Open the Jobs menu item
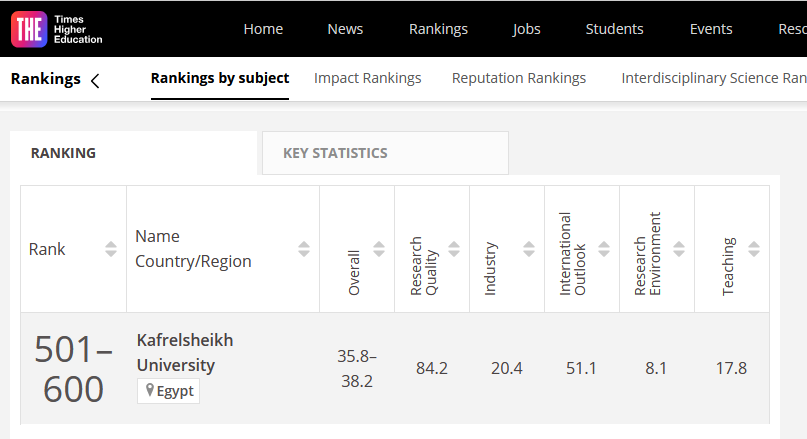 click(x=526, y=29)
